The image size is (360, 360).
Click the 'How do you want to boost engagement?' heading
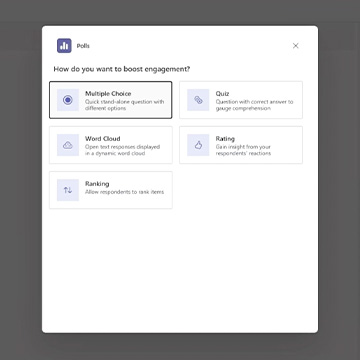click(122, 69)
